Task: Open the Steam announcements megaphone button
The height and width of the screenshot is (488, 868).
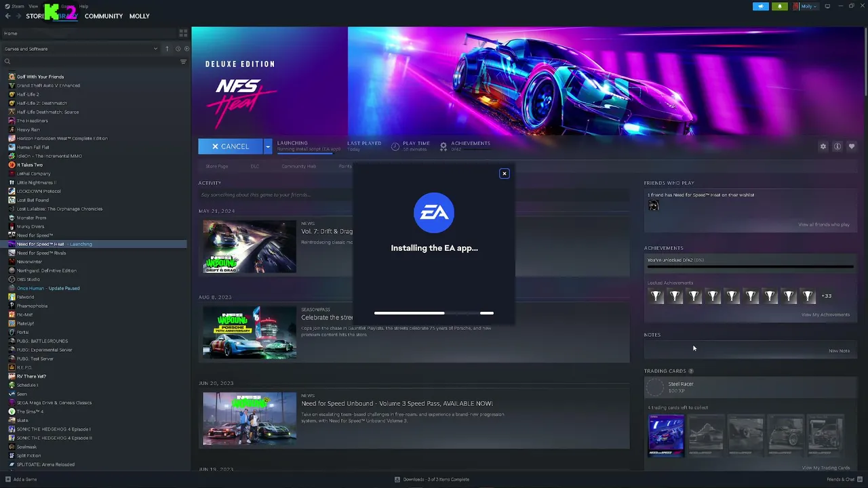Action: 761,6
